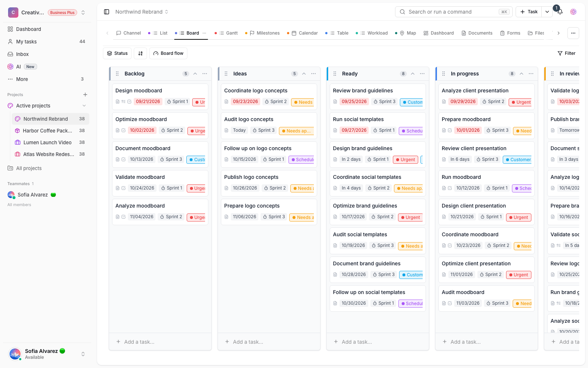Create new Task button

tap(529, 12)
